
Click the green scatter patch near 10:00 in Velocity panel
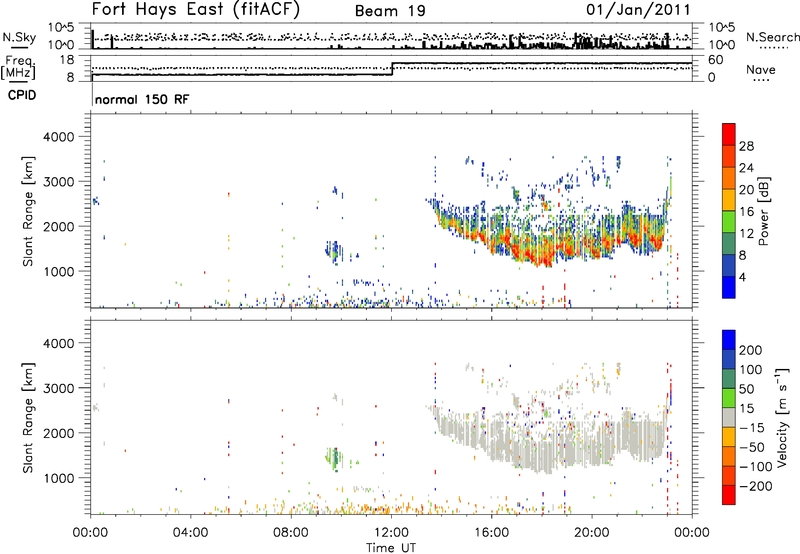coord(334,458)
